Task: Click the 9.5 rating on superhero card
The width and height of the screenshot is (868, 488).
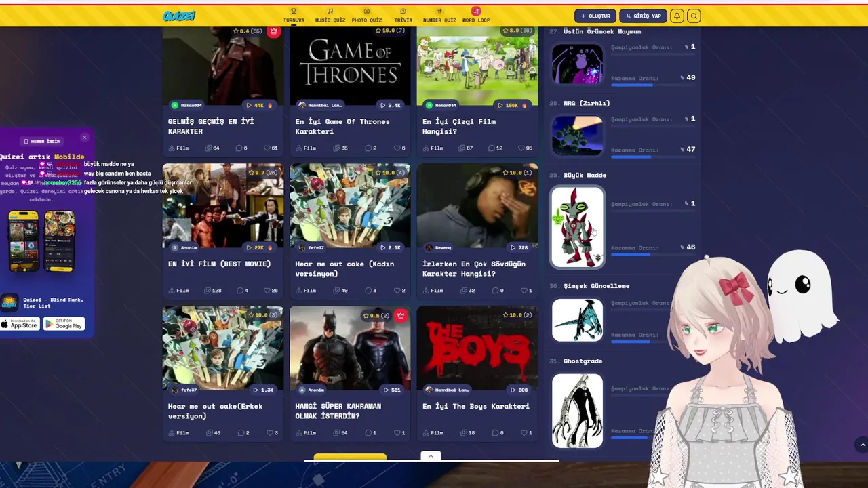Action: [376, 315]
